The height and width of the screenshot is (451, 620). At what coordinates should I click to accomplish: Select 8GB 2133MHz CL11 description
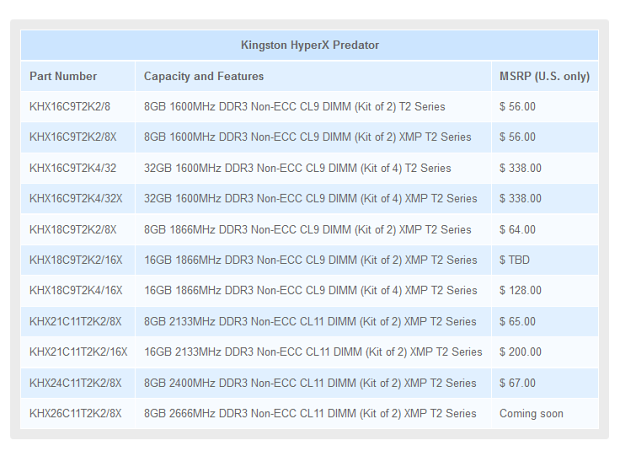click(310, 321)
